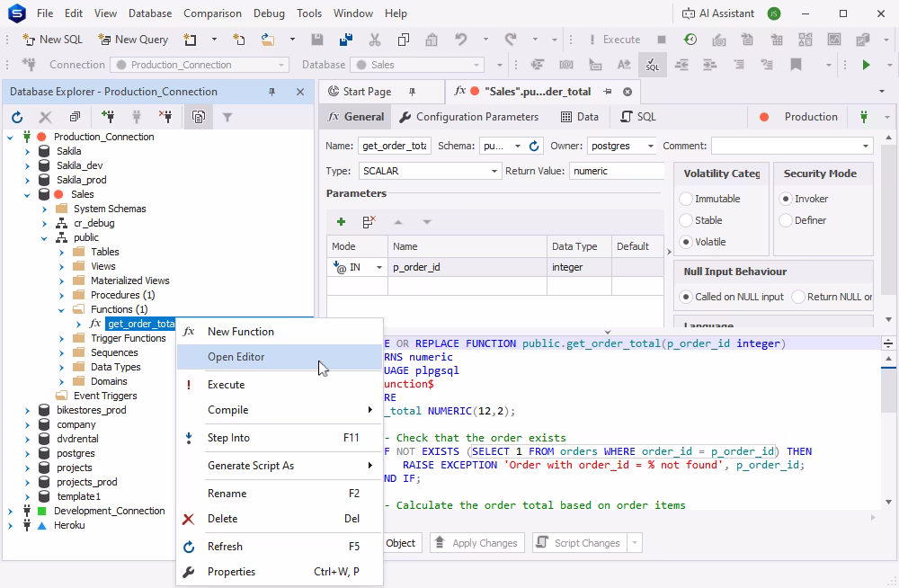This screenshot has height=588, width=899.
Task: Click the New SQL toolbar button
Action: tap(52, 40)
